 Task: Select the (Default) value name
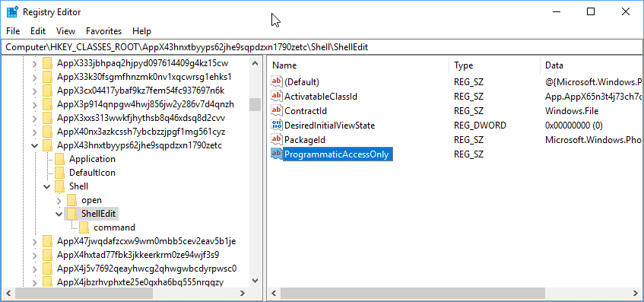tap(302, 82)
